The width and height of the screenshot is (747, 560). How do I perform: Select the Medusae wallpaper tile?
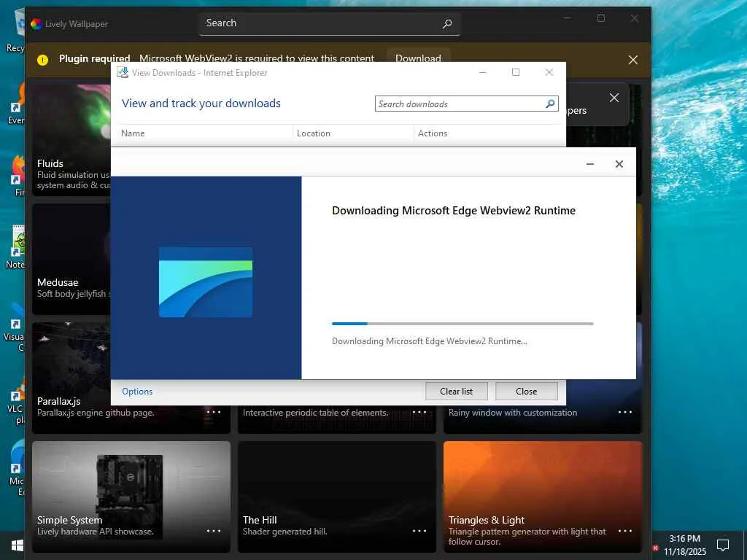pyautogui.click(x=71, y=259)
